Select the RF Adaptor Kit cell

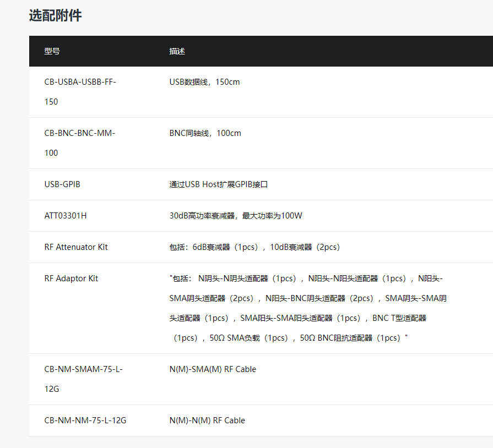[71, 278]
